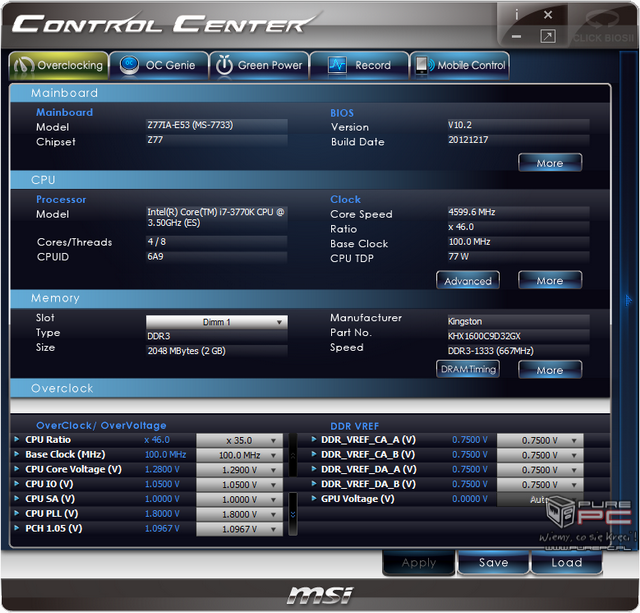This screenshot has width=640, height=613.
Task: Open the Mobile Control tab
Action: pos(459,65)
